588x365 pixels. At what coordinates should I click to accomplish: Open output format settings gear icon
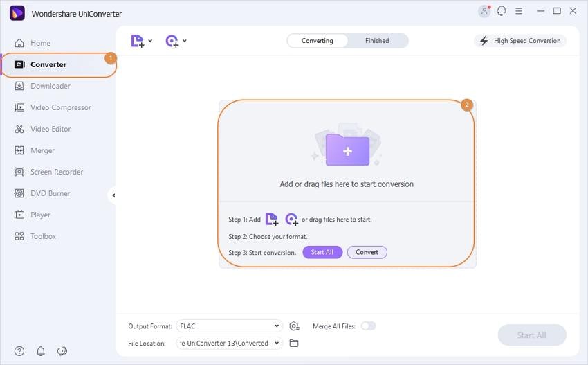[294, 326]
